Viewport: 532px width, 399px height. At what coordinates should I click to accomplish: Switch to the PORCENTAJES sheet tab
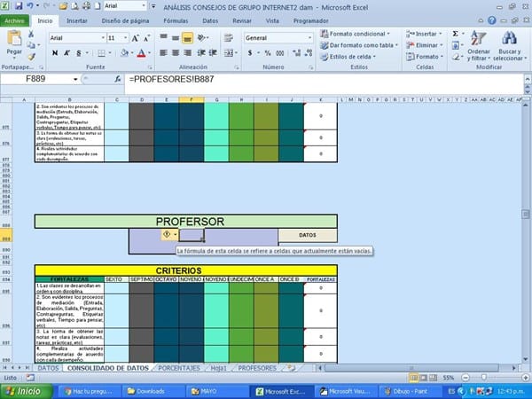tap(180, 366)
